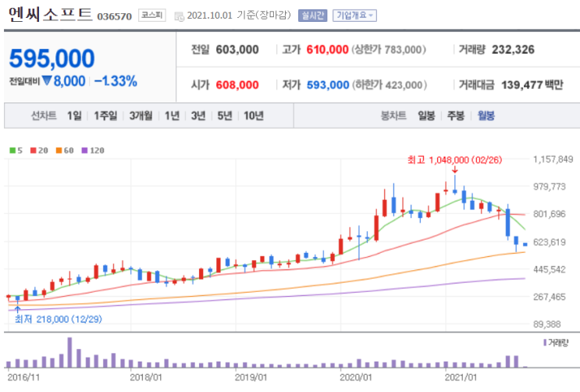Show the 3년 line chart
580x392 pixels.
(198, 116)
